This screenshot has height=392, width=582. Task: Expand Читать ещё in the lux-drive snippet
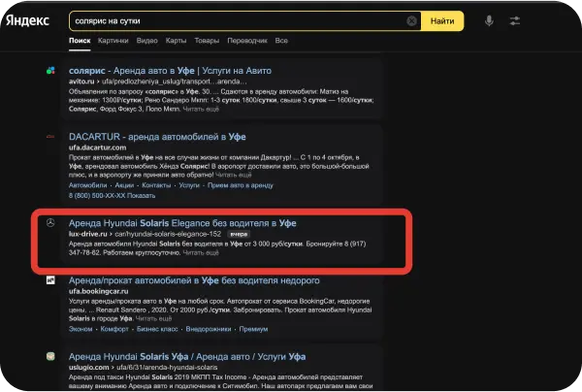(201, 253)
